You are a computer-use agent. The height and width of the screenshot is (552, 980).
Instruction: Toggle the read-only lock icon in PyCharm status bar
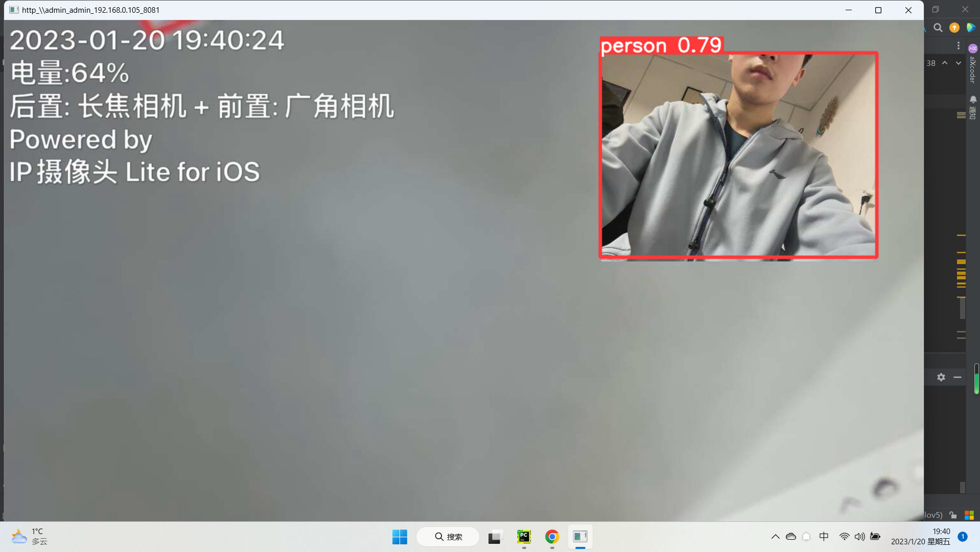pyautogui.click(x=953, y=515)
